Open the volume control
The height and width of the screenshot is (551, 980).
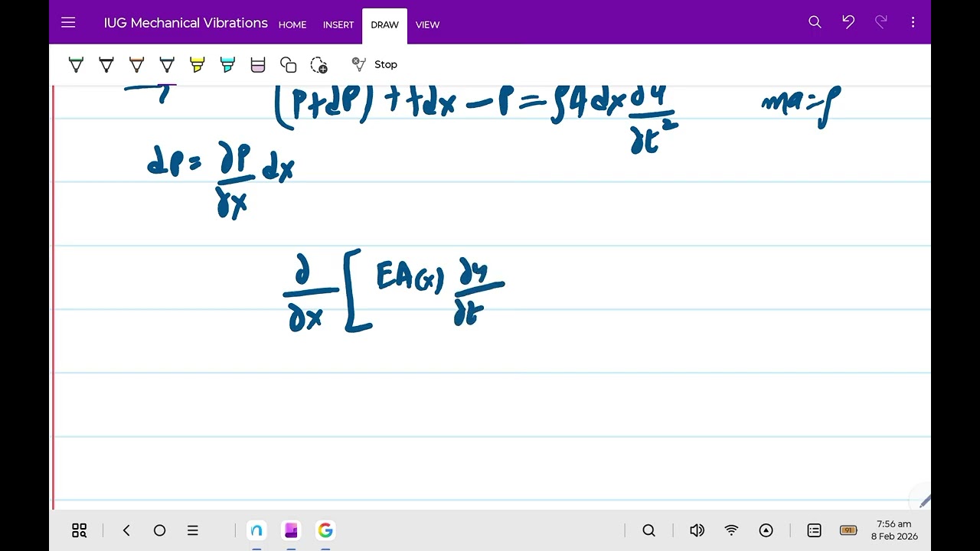[697, 530]
